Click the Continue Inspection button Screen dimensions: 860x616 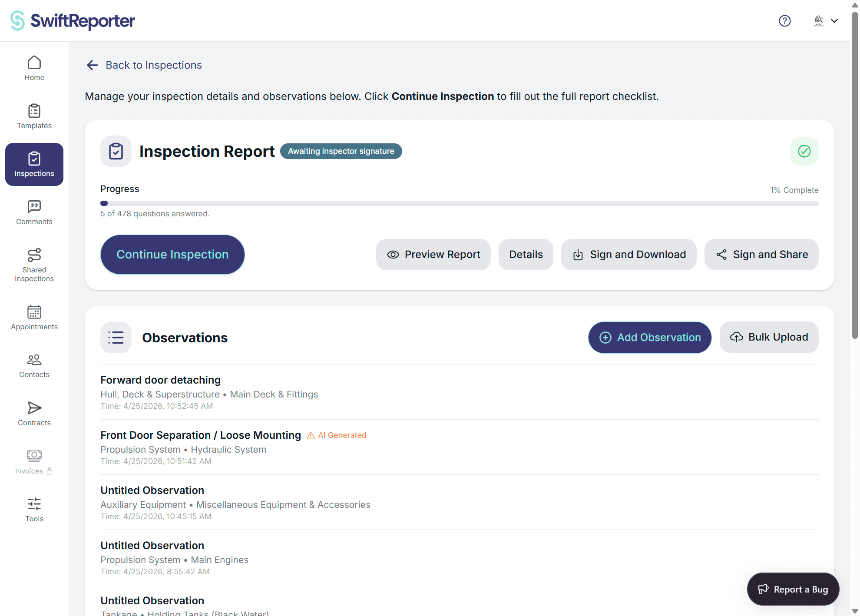pos(172,255)
